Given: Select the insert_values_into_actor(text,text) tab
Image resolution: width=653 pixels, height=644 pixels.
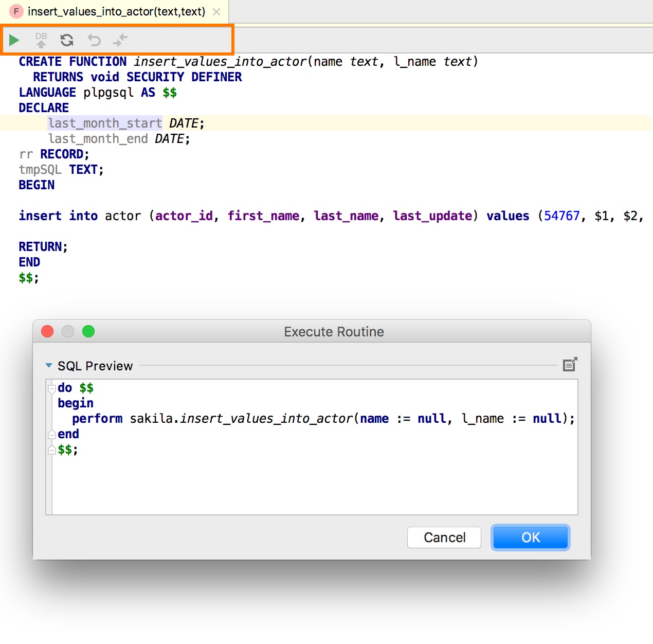Looking at the screenshot, I should [x=116, y=11].
